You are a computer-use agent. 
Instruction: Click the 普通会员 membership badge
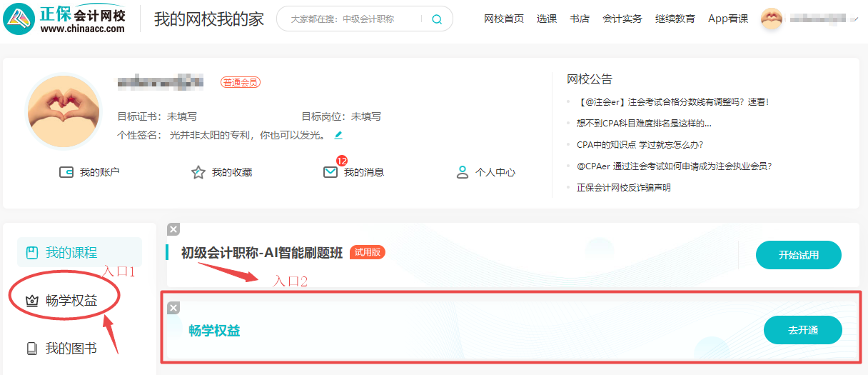(241, 83)
